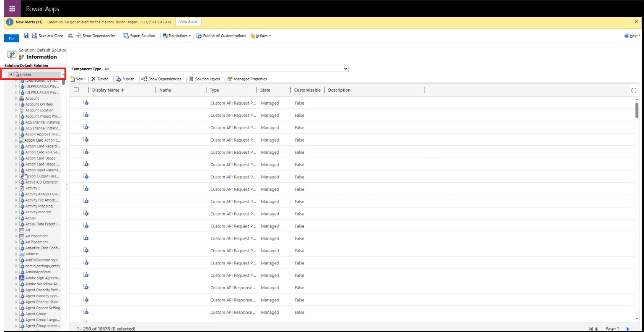Select Agent Copilot Setting tree item
Viewport: 644px width, 332px height.
click(43, 308)
